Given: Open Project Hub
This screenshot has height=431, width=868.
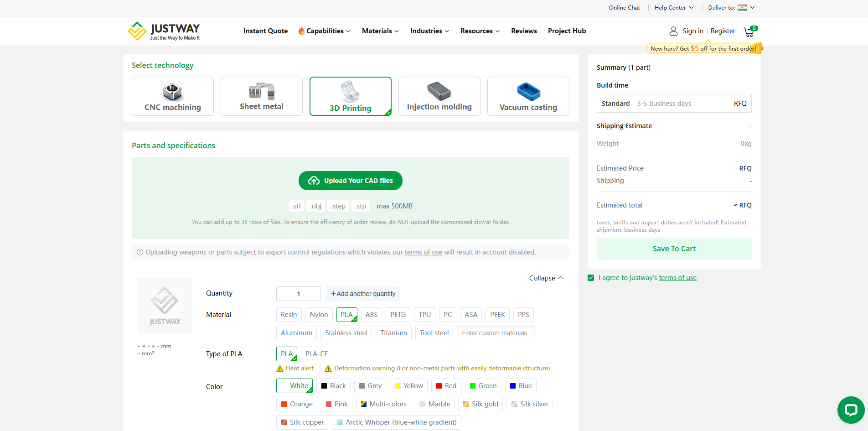Looking at the screenshot, I should (567, 31).
